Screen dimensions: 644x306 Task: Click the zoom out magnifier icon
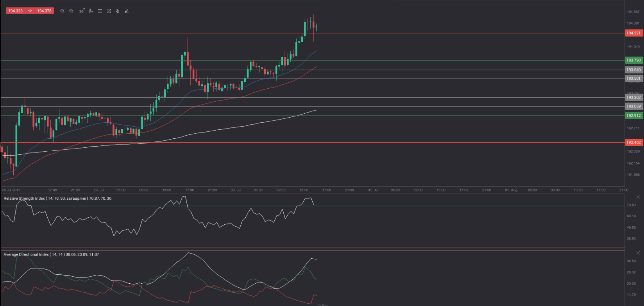tap(62, 11)
